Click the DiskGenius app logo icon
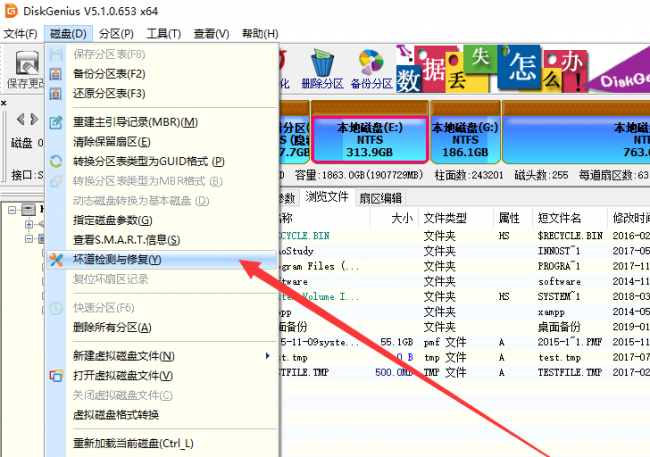This screenshot has height=457, width=650. click(11, 11)
